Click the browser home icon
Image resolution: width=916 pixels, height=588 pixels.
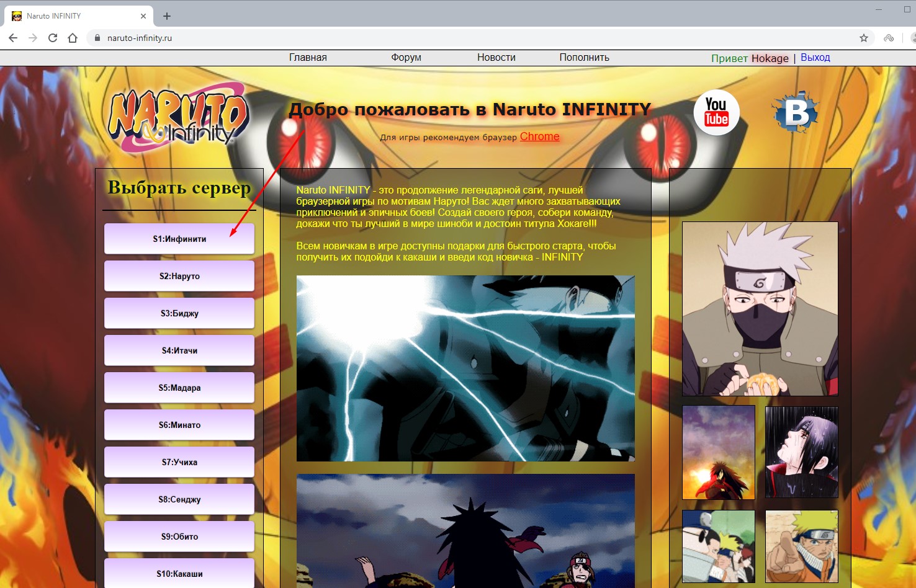coord(73,38)
